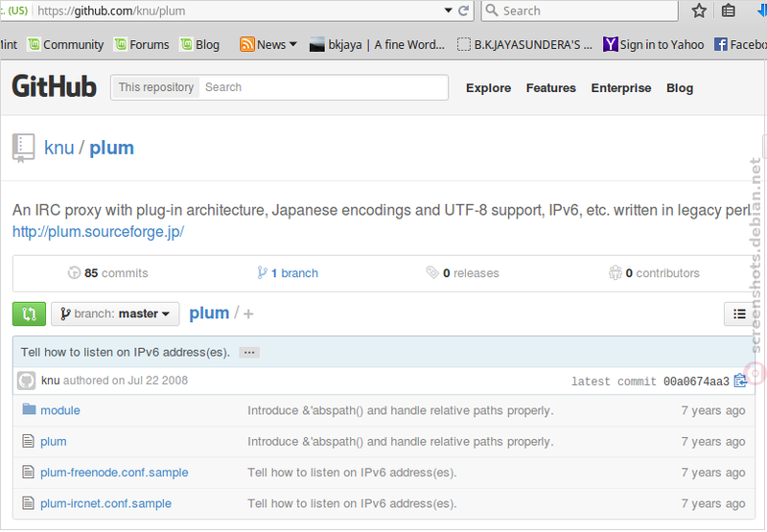Viewport: 767px width, 532px height.
Task: Open the plum-ircnet row's Tell how to listen commit message
Action: 352,503
